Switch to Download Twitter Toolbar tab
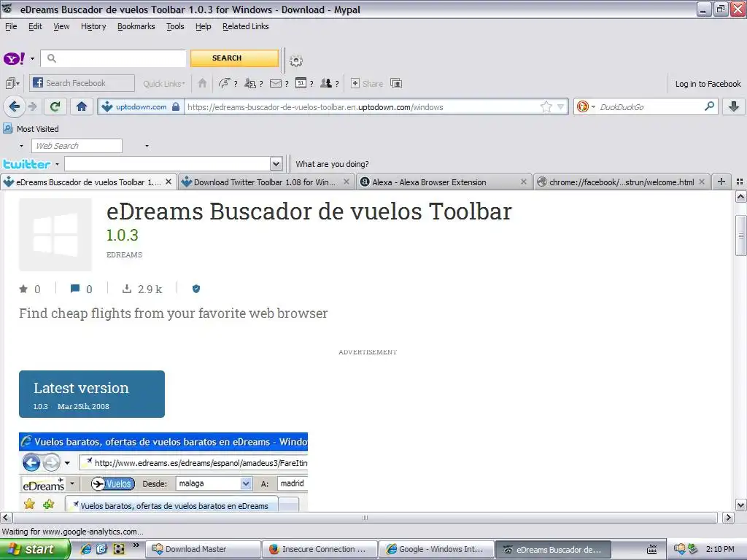 pos(266,182)
